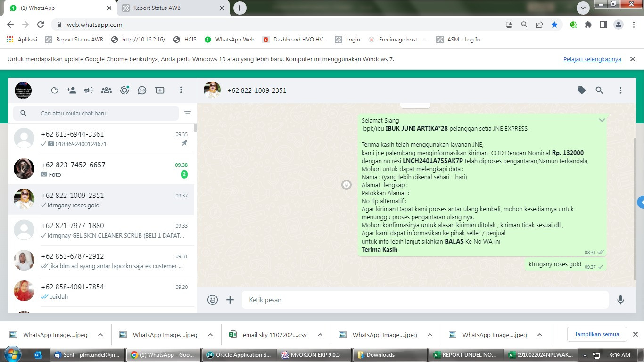This screenshot has height=362, width=644.
Task: Open the broadcast megaphone icon
Action: (x=89, y=90)
